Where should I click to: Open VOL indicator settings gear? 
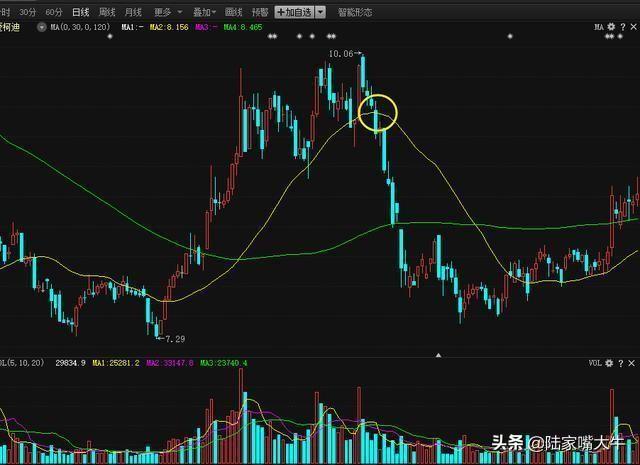[609, 363]
